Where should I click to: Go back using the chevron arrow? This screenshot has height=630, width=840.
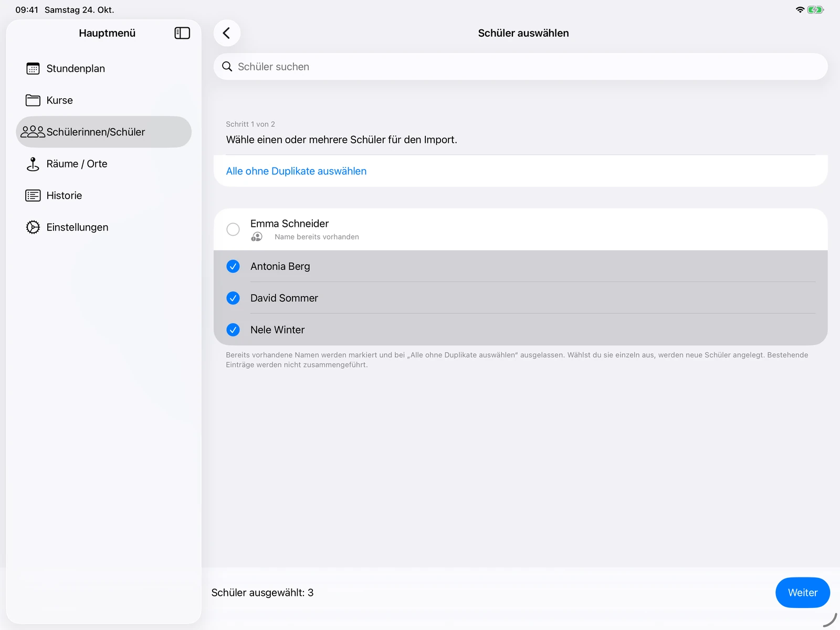click(227, 33)
